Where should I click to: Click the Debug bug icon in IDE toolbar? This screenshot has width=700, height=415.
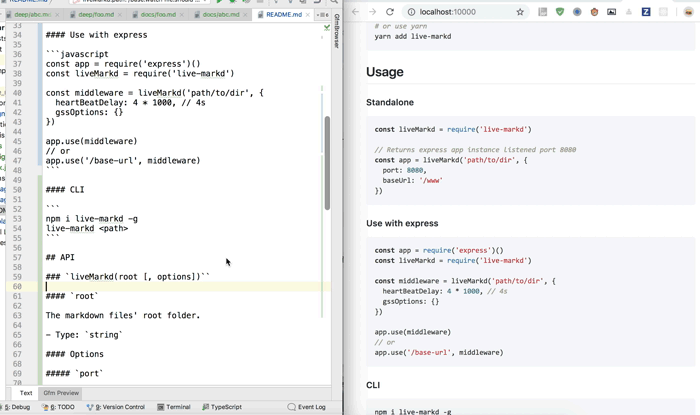coord(232,1)
